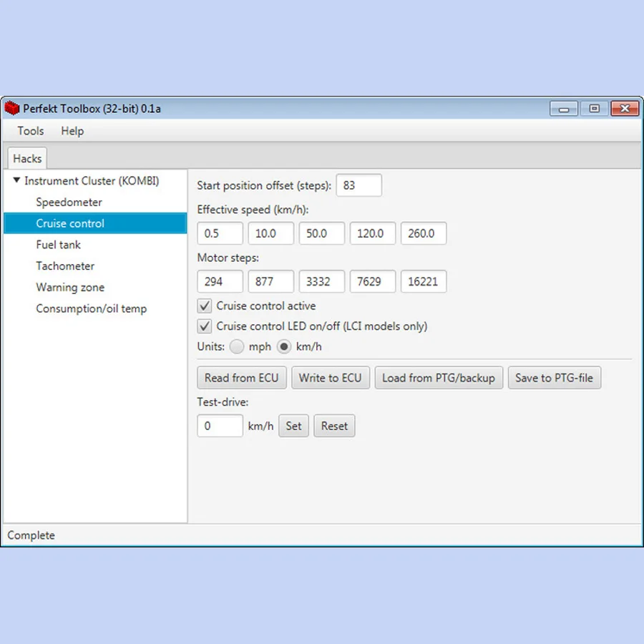Image resolution: width=644 pixels, height=644 pixels.
Task: Click the motor steps 294 field
Action: (x=220, y=281)
